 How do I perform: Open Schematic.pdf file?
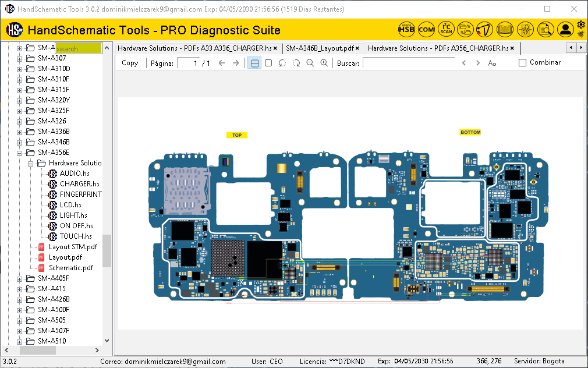coord(71,268)
